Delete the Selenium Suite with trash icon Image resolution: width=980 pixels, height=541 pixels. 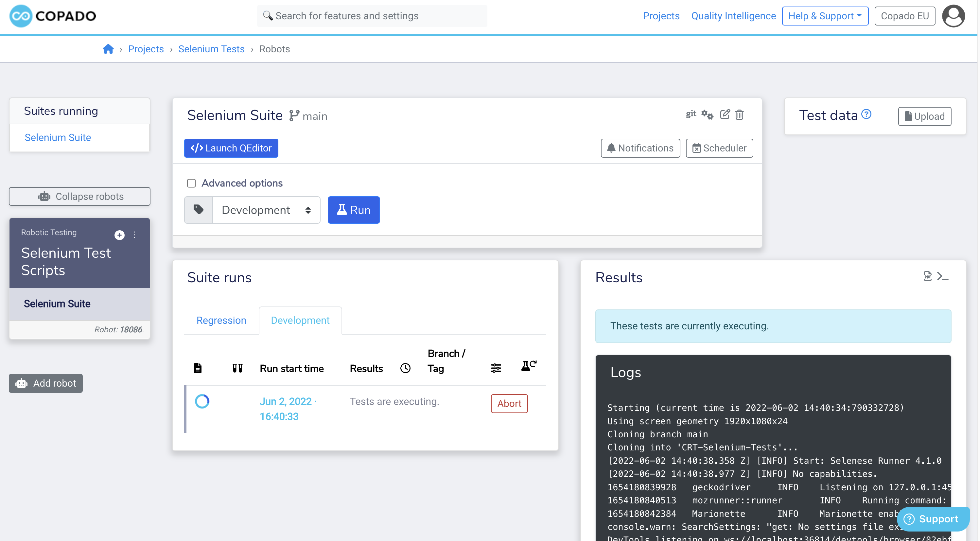pyautogui.click(x=739, y=114)
